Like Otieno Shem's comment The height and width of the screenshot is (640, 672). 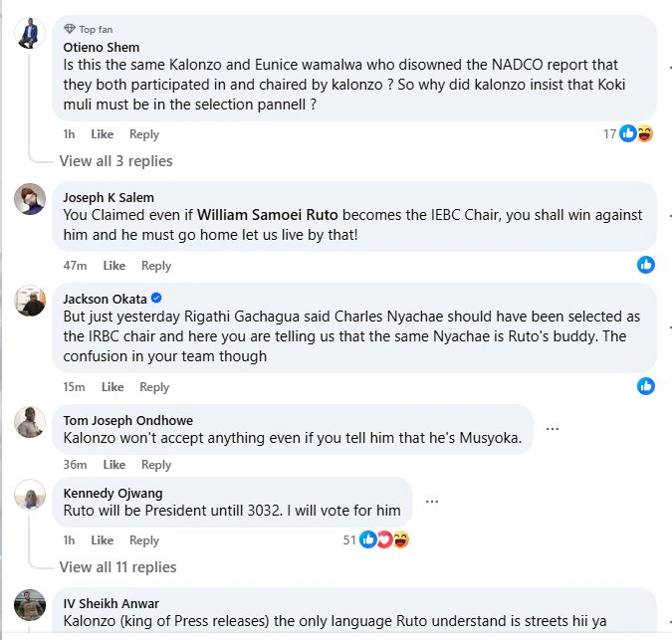103,134
